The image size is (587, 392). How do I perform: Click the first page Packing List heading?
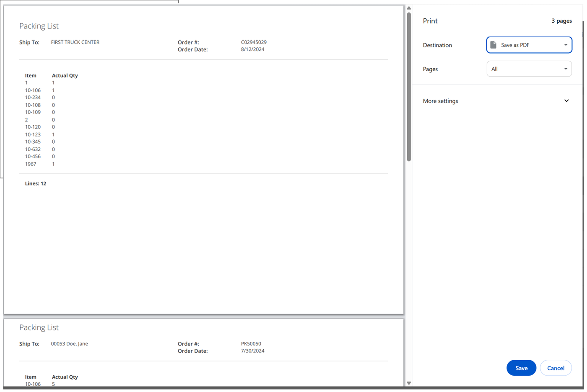[39, 26]
